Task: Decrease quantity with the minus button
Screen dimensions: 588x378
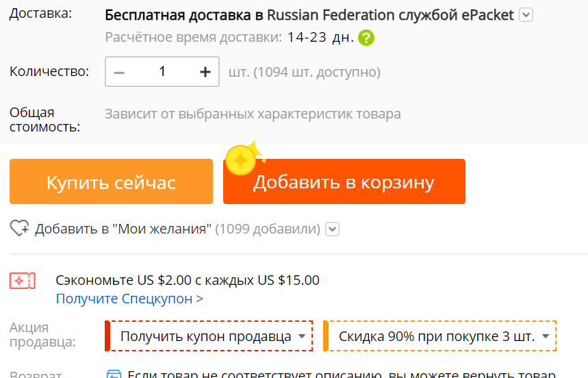Action: (119, 73)
